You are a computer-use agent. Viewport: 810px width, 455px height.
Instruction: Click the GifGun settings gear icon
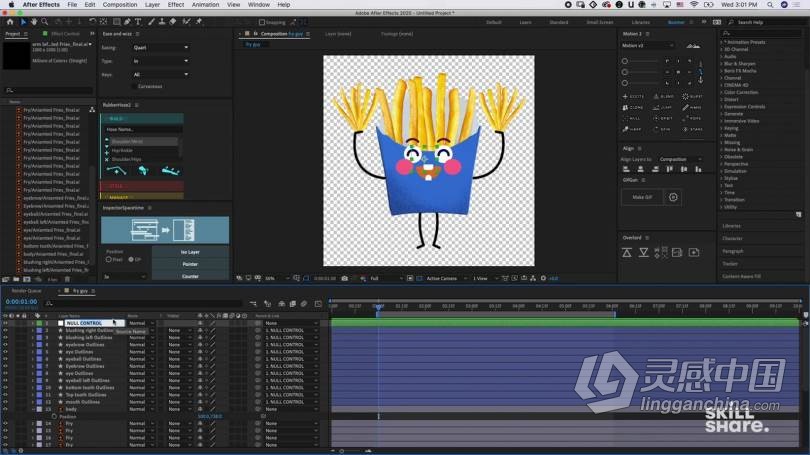click(673, 197)
